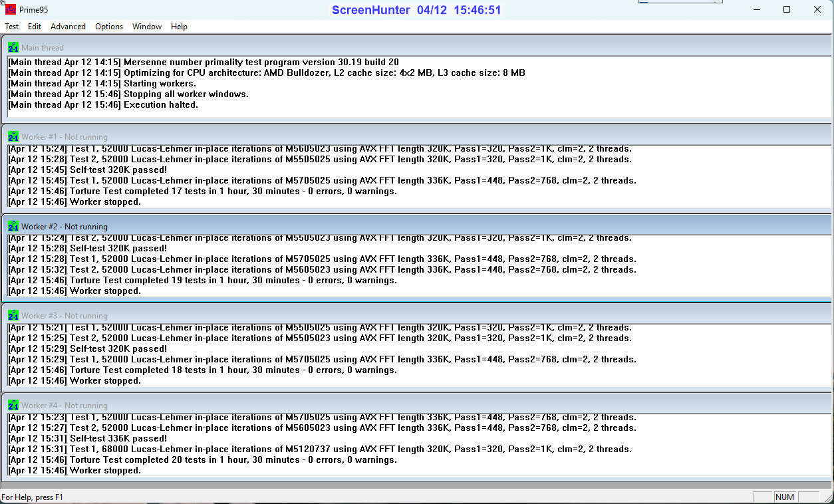834x504 pixels.
Task: Activate the Worker #4 - Not running title bar
Action: point(417,405)
